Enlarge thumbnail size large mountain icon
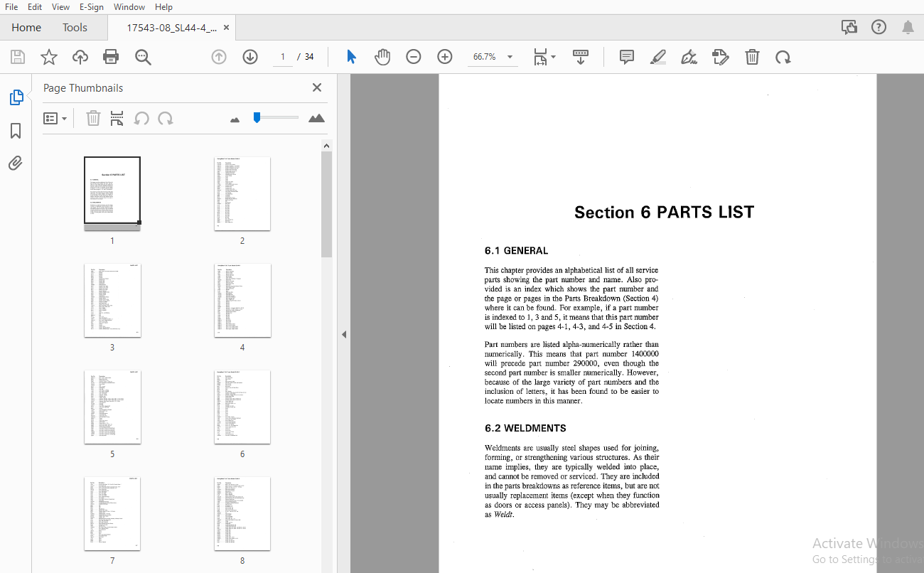 pos(317,118)
